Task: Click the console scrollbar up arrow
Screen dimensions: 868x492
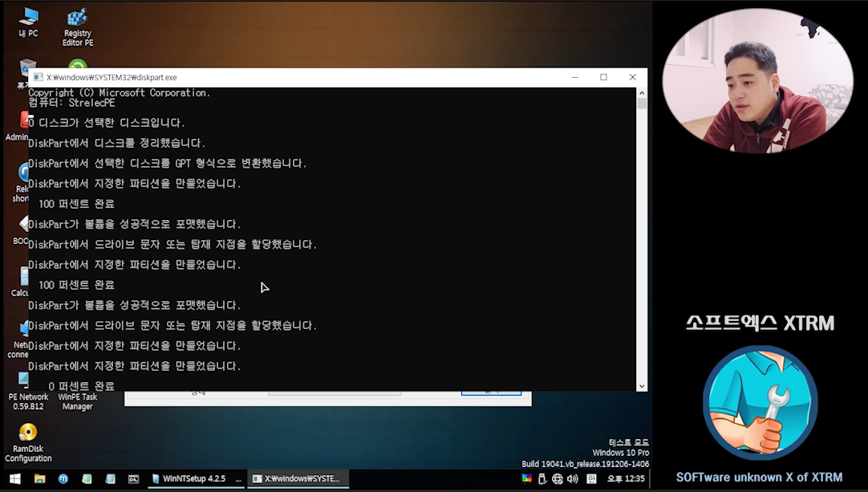Action: (x=642, y=92)
